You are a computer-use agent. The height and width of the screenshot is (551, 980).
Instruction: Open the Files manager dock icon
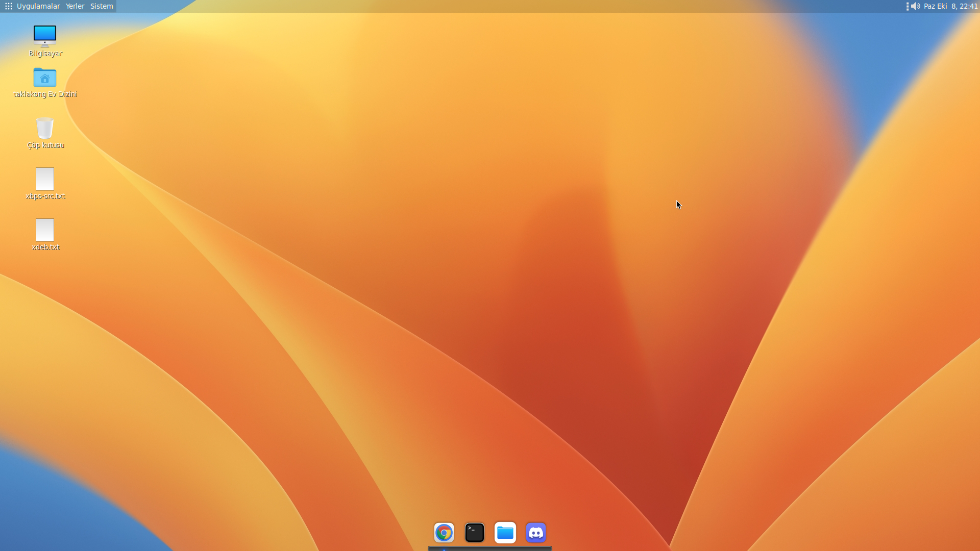click(505, 533)
